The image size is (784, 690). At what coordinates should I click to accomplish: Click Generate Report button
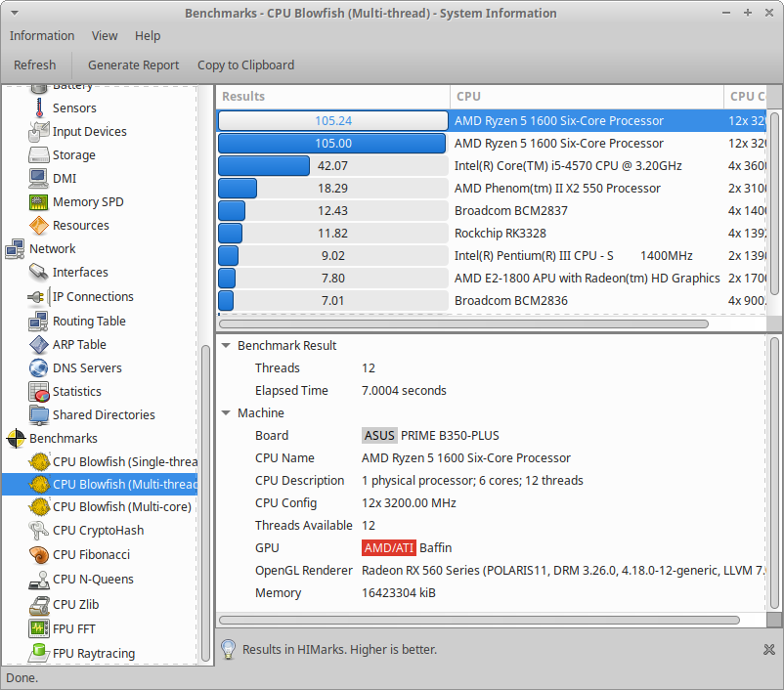(133, 65)
